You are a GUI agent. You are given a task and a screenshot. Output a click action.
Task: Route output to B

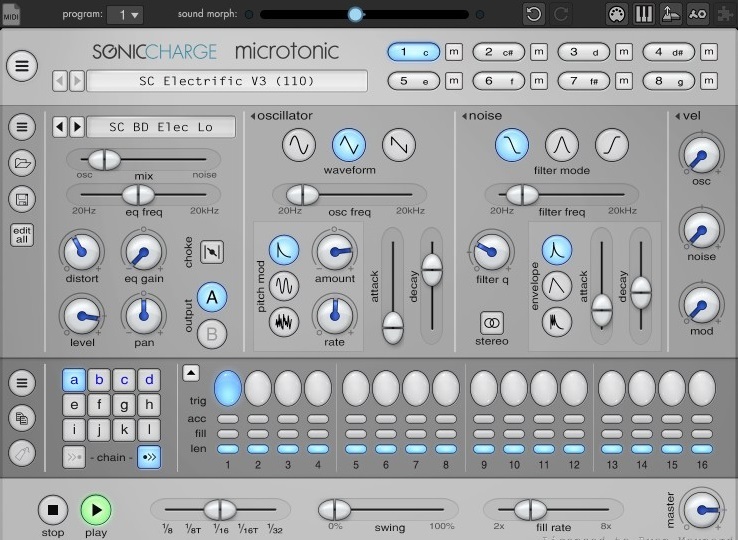coord(212,334)
